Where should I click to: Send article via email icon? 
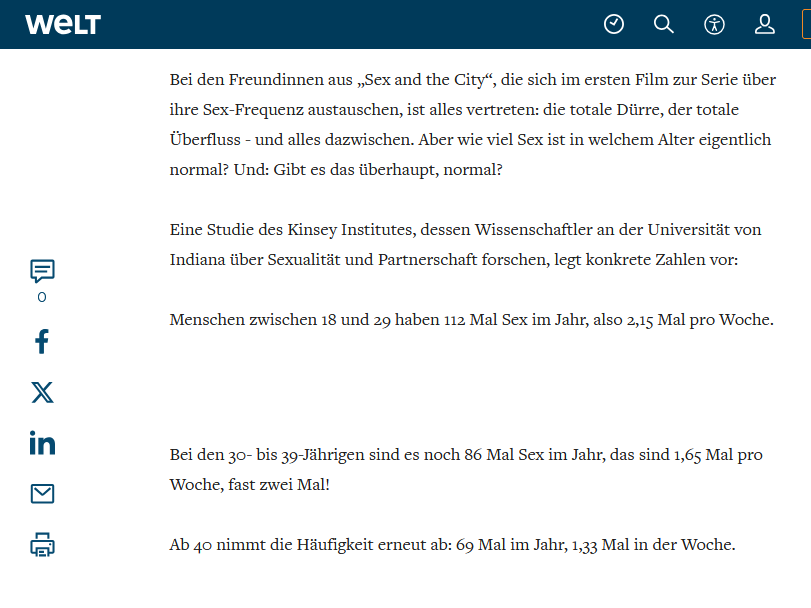tap(42, 494)
